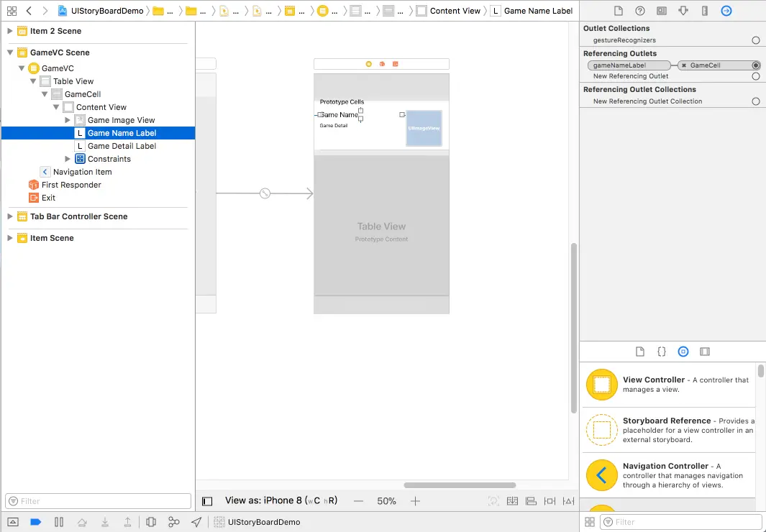The image size is (766, 532).
Task: Expand the Item 2 Scene tree
Action: pos(10,31)
